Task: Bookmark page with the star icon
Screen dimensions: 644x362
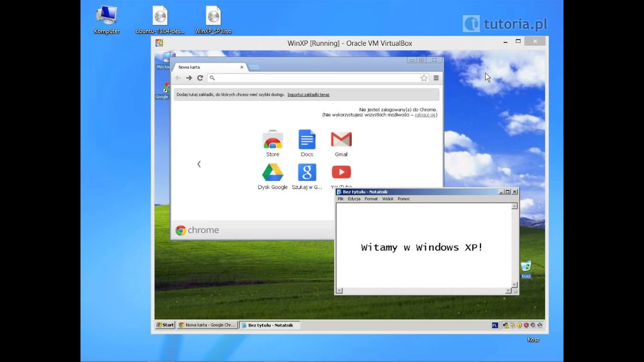Action: (x=424, y=78)
